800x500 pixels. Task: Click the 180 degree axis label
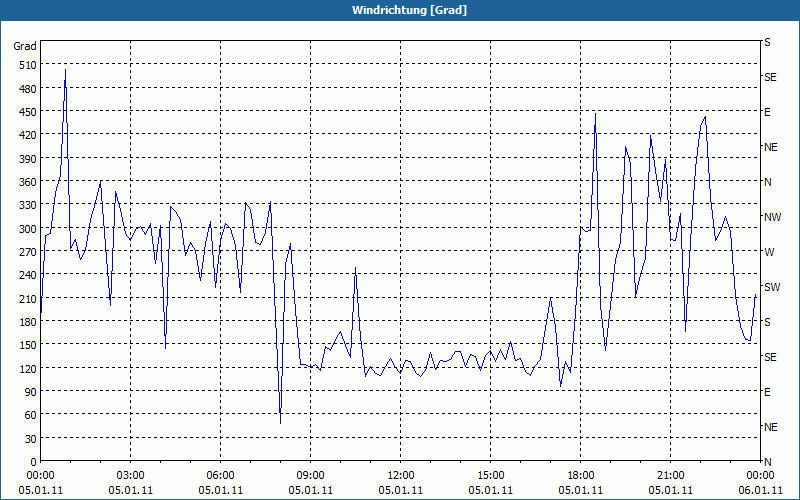click(x=28, y=322)
